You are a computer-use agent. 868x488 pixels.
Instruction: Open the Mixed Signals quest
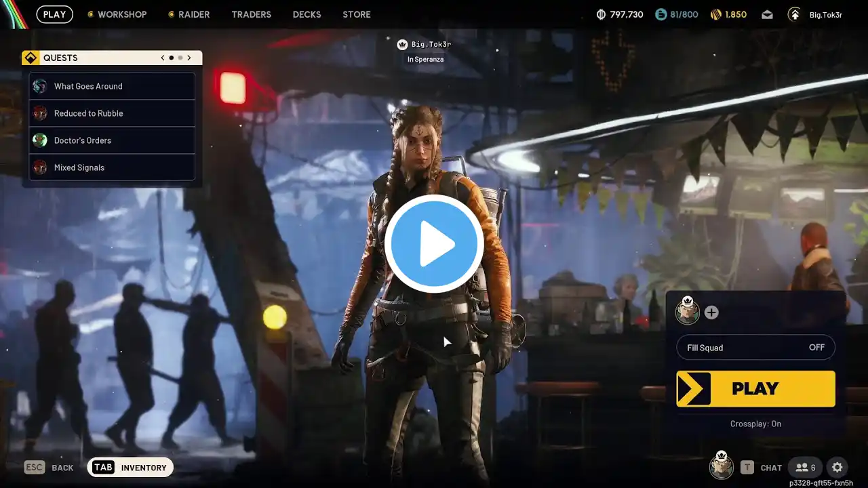pos(112,167)
